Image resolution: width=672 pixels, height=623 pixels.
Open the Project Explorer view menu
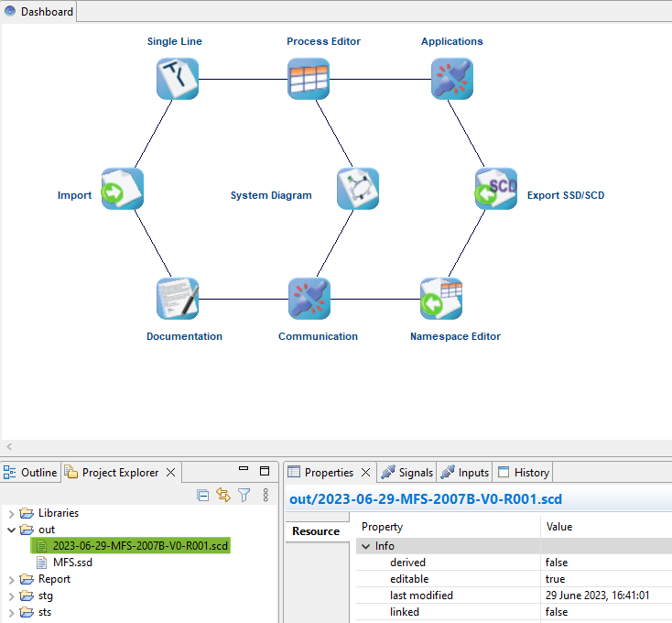[x=266, y=495]
